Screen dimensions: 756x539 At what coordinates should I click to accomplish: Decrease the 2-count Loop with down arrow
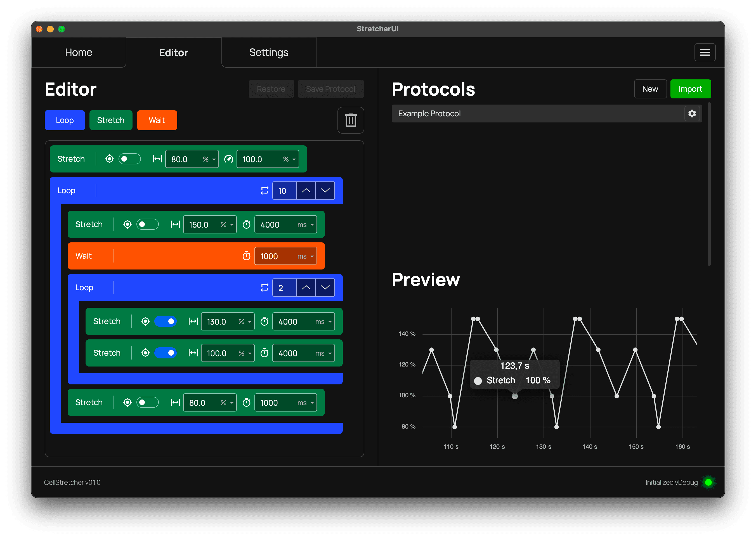point(325,287)
